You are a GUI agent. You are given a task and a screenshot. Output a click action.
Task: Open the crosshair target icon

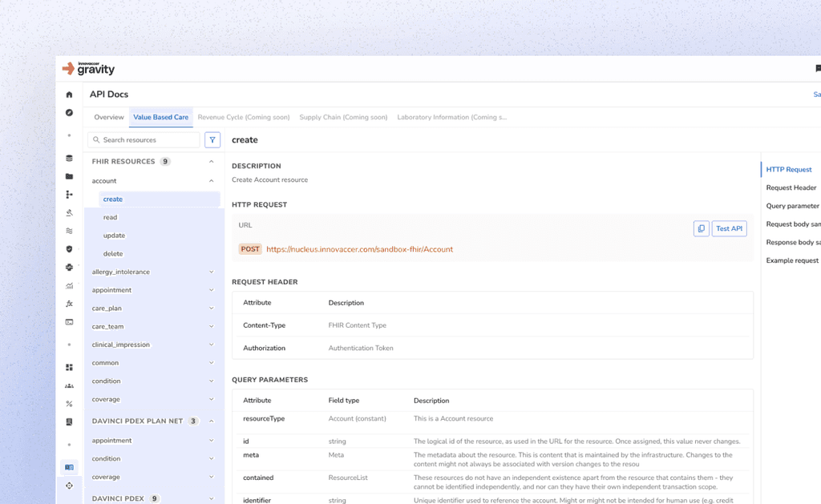pos(69,486)
